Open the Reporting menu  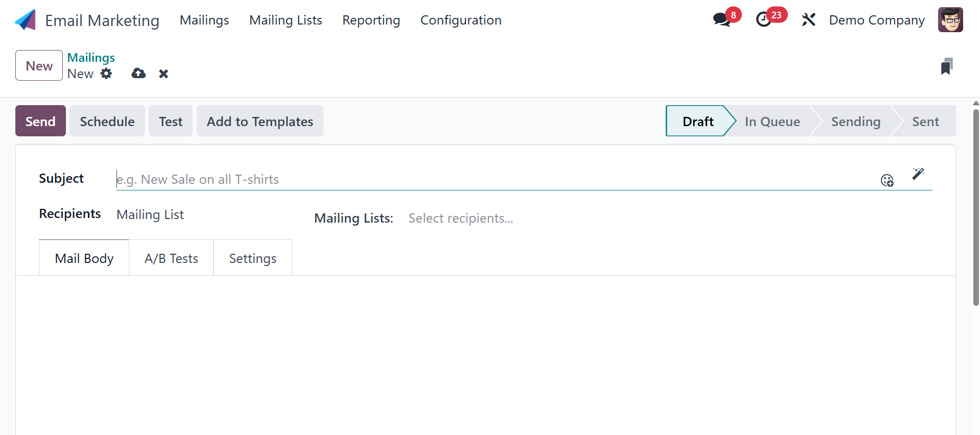[371, 20]
